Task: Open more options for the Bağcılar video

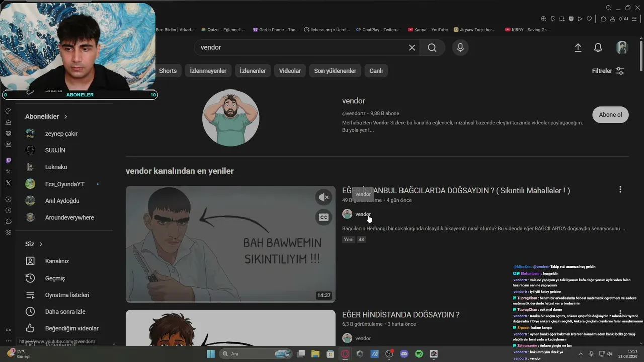Action: [x=620, y=189]
